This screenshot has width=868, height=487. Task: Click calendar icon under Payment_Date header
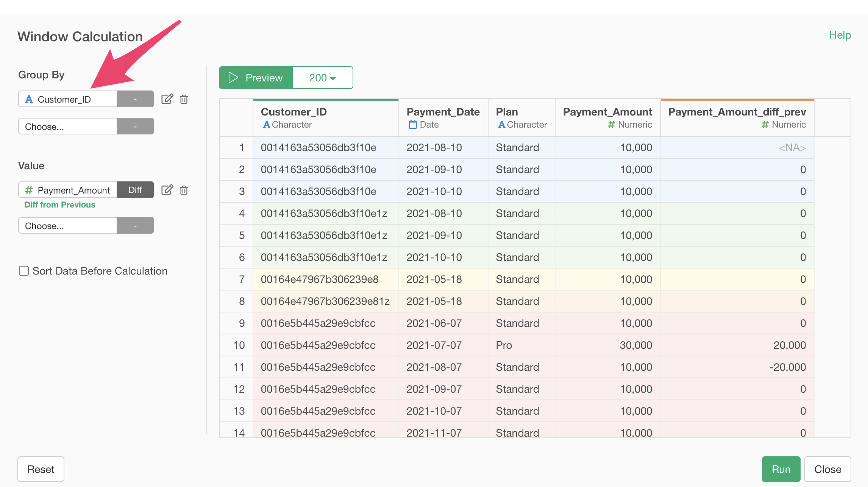[x=413, y=125]
